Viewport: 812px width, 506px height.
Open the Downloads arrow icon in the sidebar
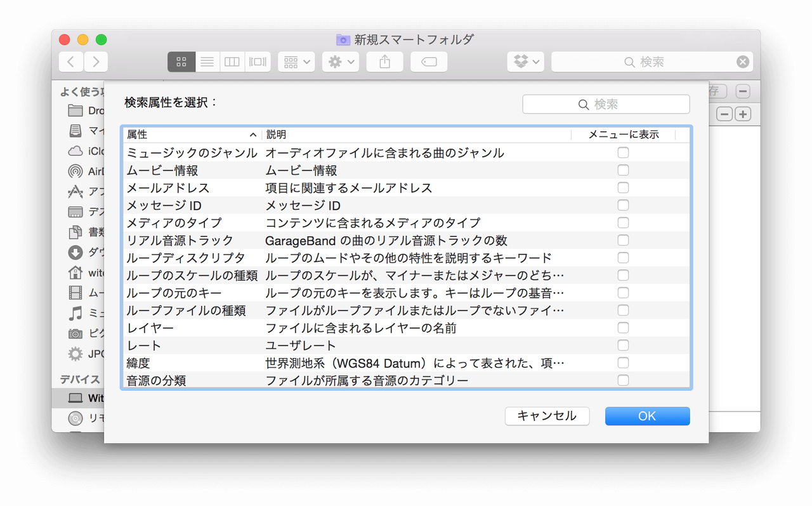click(75, 253)
